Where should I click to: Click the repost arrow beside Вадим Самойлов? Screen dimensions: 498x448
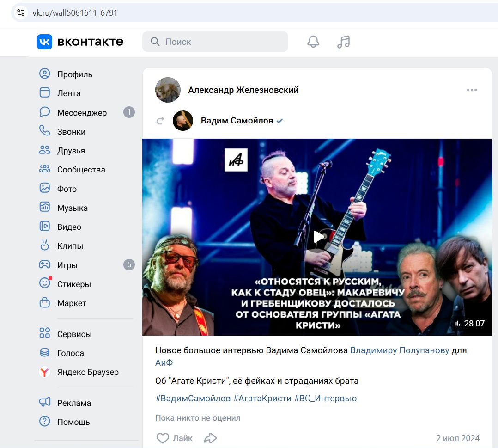pos(160,121)
